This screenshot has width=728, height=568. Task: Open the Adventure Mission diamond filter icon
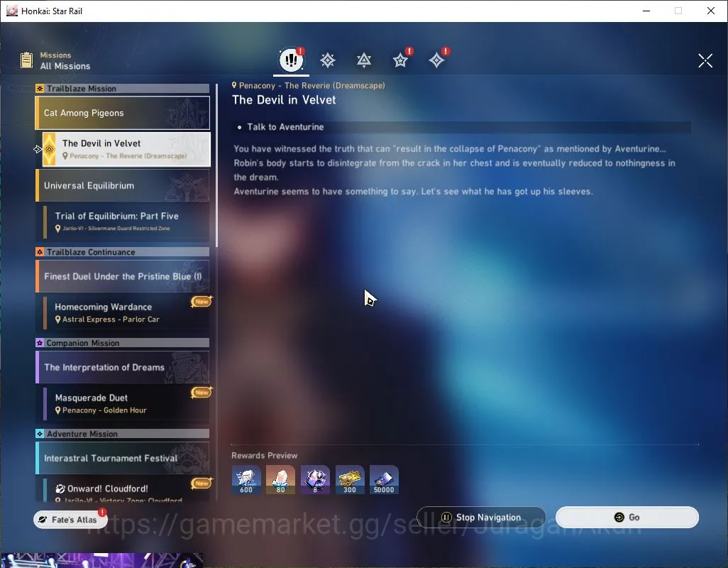[436, 60]
